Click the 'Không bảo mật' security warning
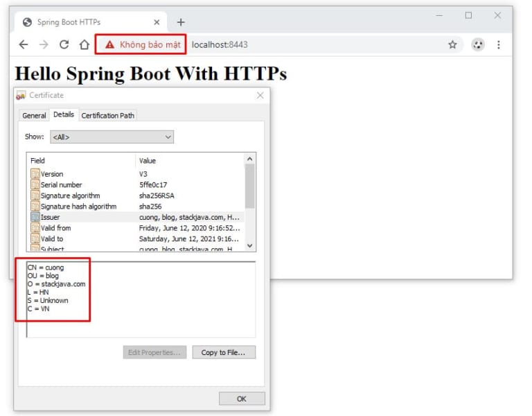 141,44
